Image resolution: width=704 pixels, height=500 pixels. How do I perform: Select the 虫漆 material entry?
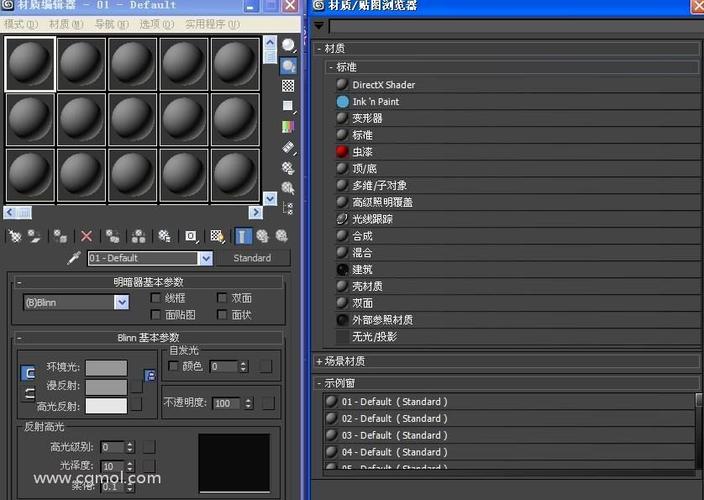pos(518,152)
